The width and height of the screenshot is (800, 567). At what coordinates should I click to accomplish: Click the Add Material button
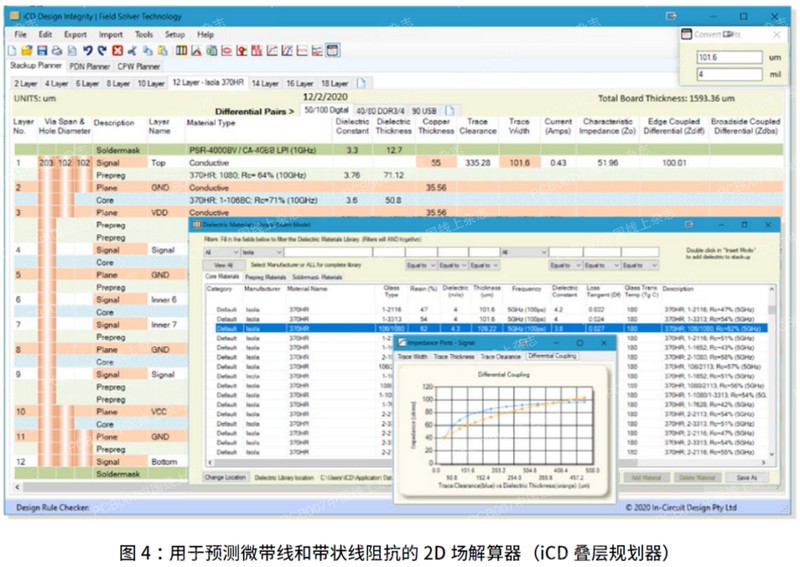point(646,478)
